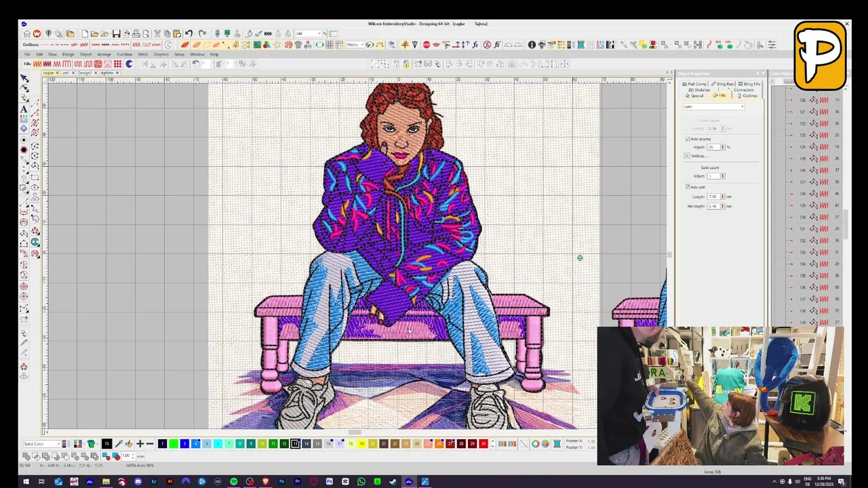868x488 pixels.
Task: Open Discord from the taskbar
Action: coord(138,482)
